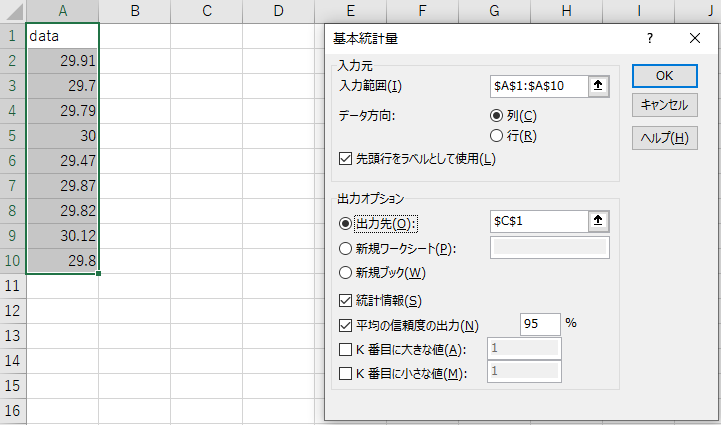Image resolution: width=721 pixels, height=425 pixels.
Task: Toggle 先頭行をラベルとして使用(L) checkbox
Action: (345, 159)
